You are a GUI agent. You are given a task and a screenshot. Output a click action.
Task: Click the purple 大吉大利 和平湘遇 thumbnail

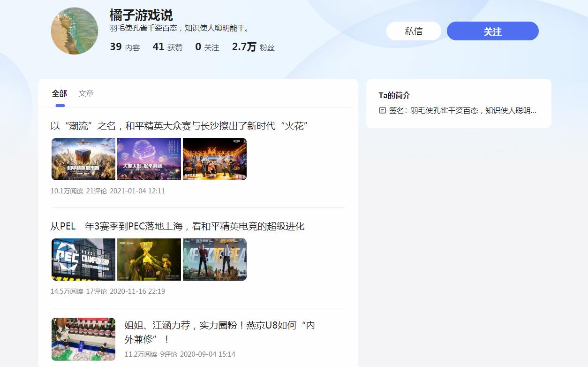149,159
